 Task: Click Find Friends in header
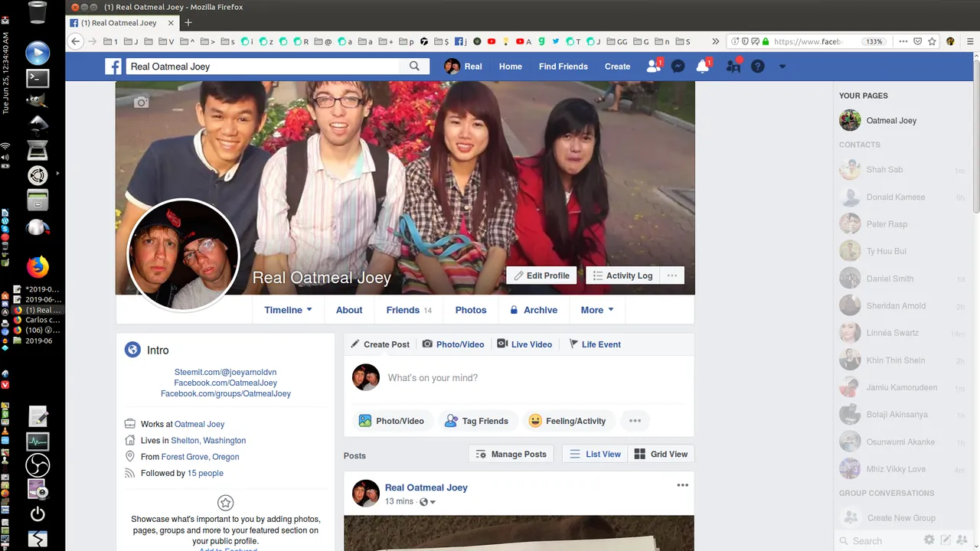pos(563,67)
